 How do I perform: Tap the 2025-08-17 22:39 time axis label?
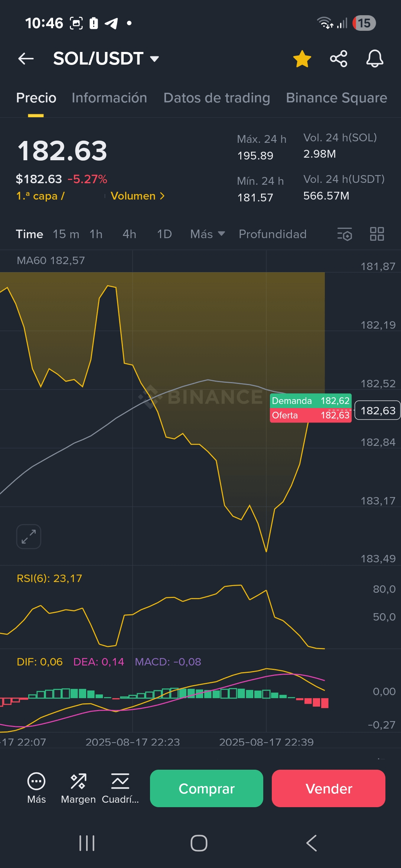tap(266, 742)
